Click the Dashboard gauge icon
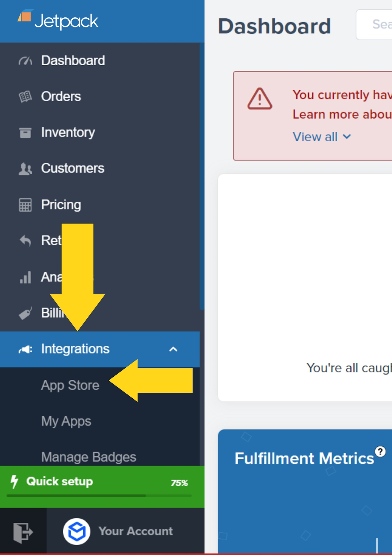The image size is (392, 555). coord(25,61)
